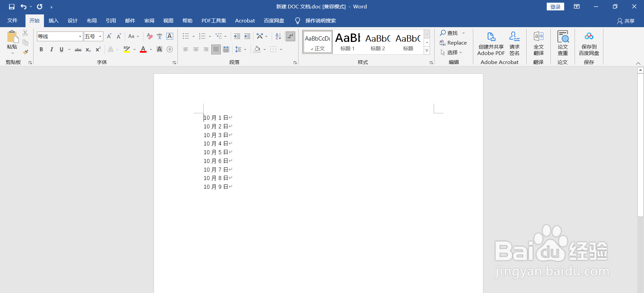Apply paragraph shading fill bucket

click(x=257, y=50)
